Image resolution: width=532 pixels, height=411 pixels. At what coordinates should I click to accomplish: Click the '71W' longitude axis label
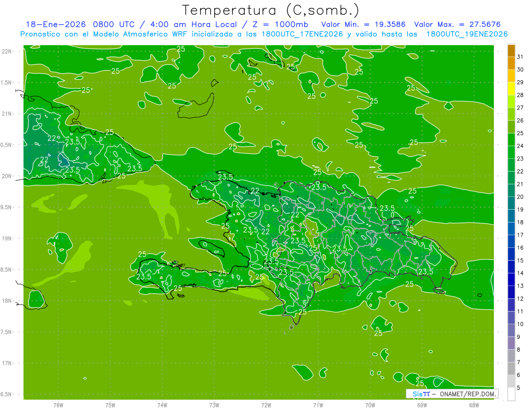pyautogui.click(x=318, y=405)
